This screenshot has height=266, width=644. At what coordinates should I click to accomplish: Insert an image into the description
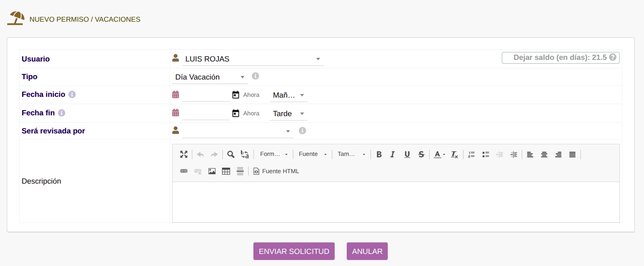coord(212,171)
